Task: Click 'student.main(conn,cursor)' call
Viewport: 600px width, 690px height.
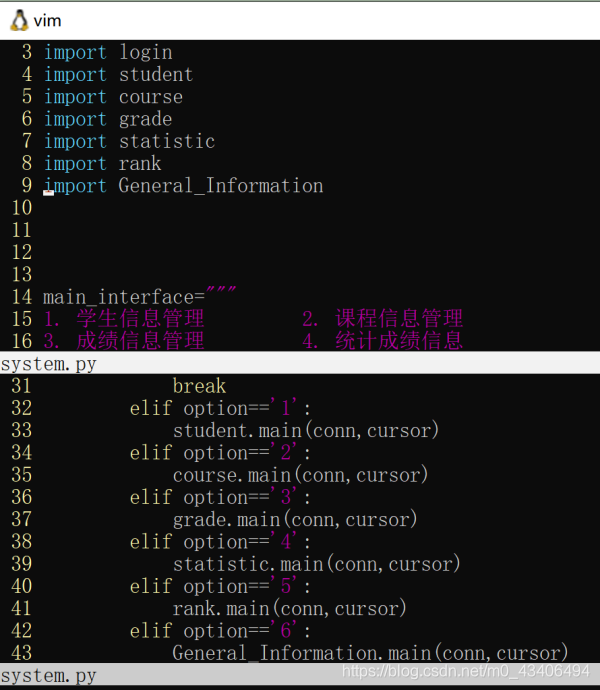Action: (x=306, y=430)
